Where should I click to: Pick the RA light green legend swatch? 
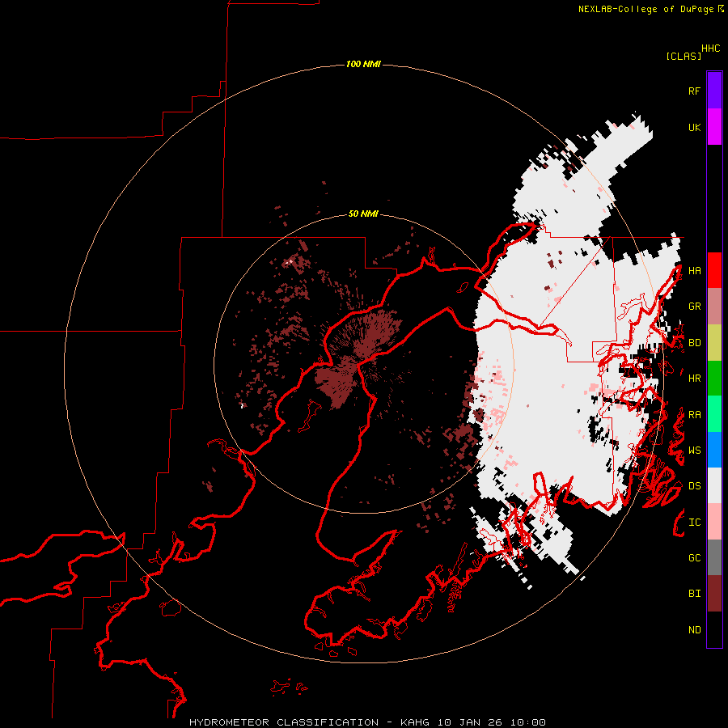tap(714, 414)
